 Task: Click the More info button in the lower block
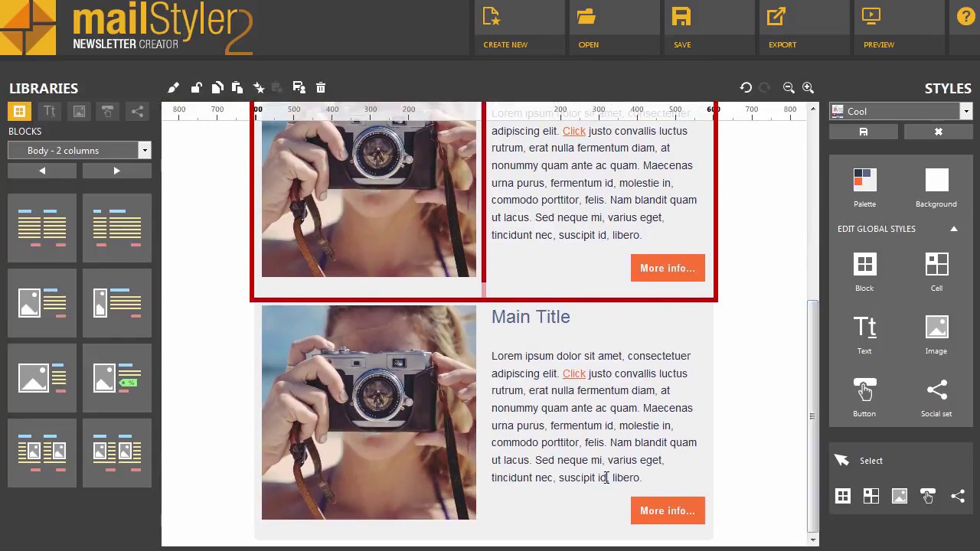(x=668, y=510)
